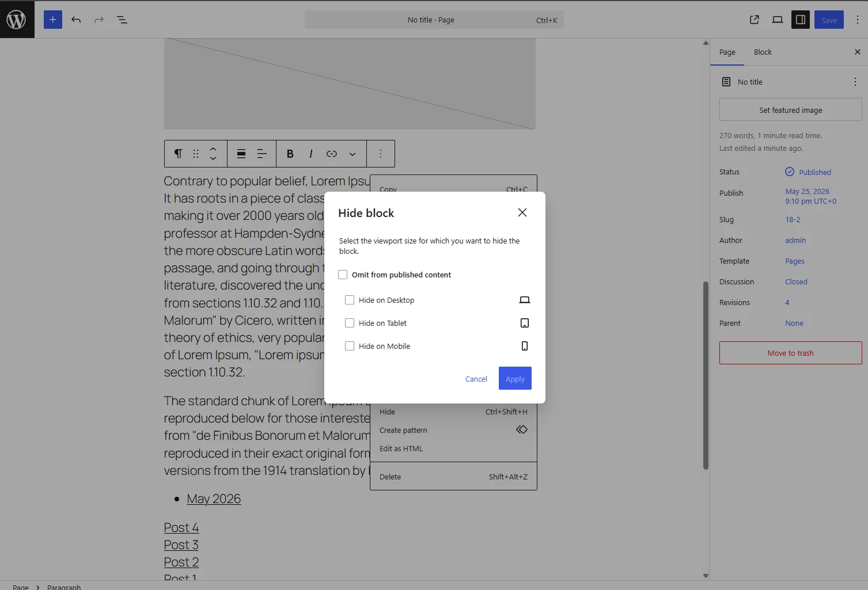The width and height of the screenshot is (868, 590).
Task: Open the WordPress logo site menu
Action: (x=17, y=20)
